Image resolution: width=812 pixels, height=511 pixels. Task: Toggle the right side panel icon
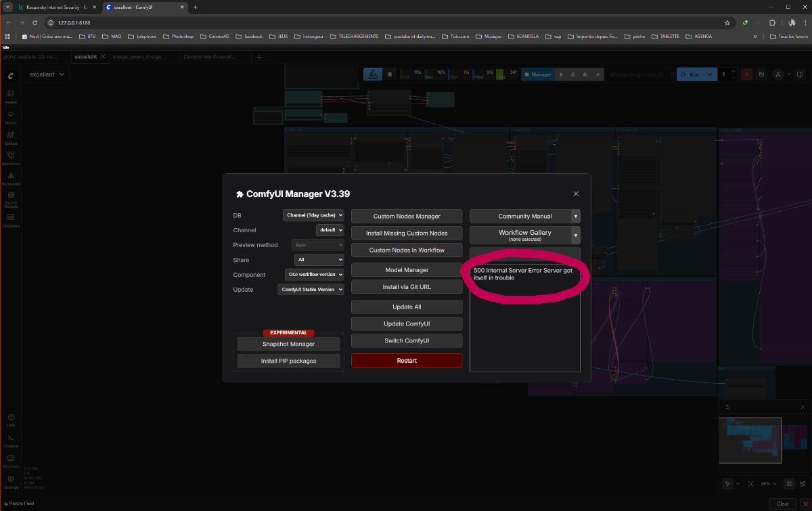point(799,74)
